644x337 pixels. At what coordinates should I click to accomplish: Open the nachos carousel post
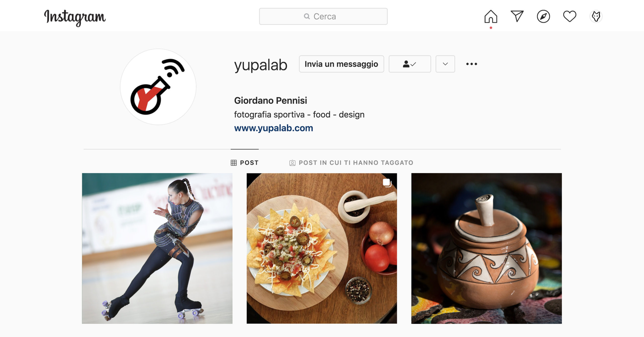click(x=322, y=248)
